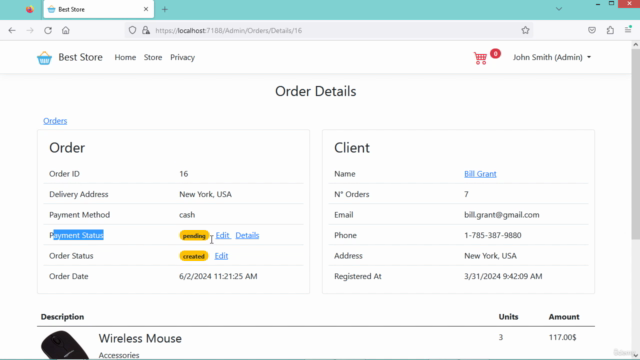The width and height of the screenshot is (640, 360).
Task: Click the red cart count badge
Action: [x=495, y=53]
